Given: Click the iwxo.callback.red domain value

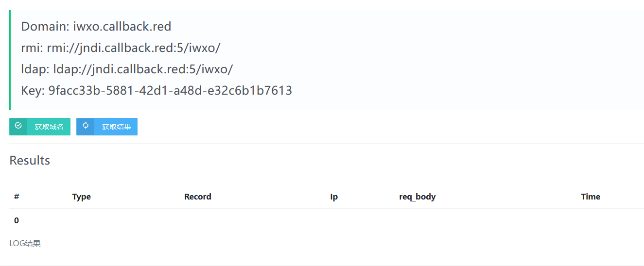Looking at the screenshot, I should 122,26.
